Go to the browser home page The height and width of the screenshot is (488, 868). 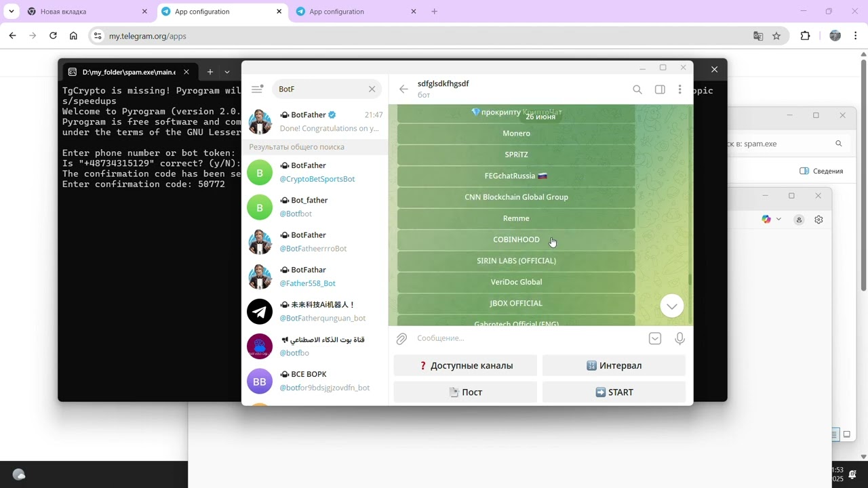73,36
